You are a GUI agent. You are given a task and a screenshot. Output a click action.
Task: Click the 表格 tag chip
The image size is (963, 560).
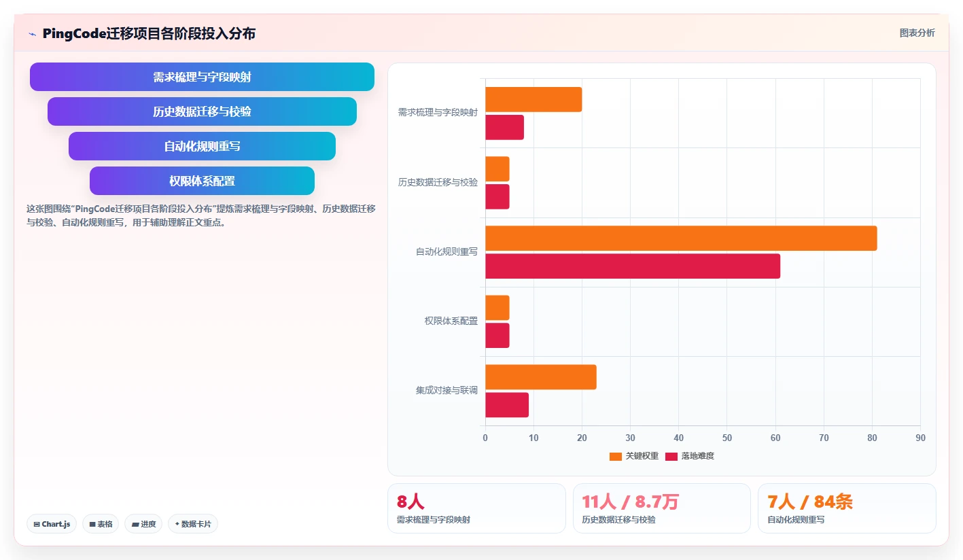click(101, 524)
